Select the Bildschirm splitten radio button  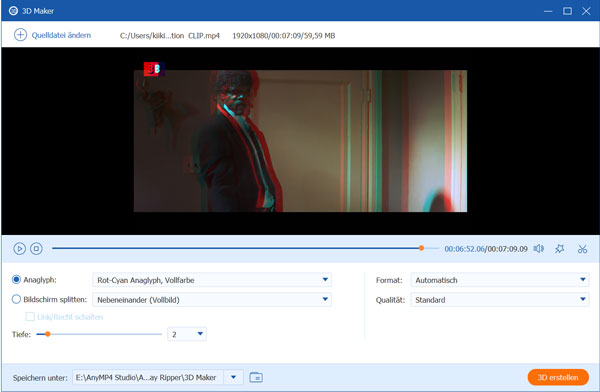(x=16, y=299)
